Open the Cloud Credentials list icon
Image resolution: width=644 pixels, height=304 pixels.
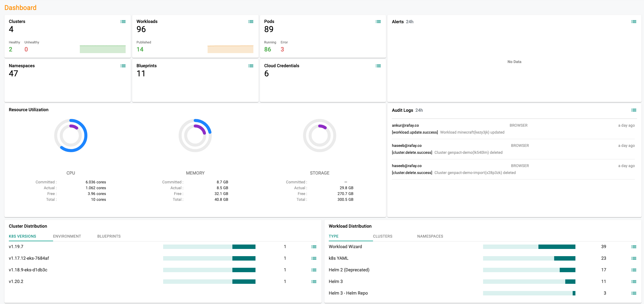(378, 66)
